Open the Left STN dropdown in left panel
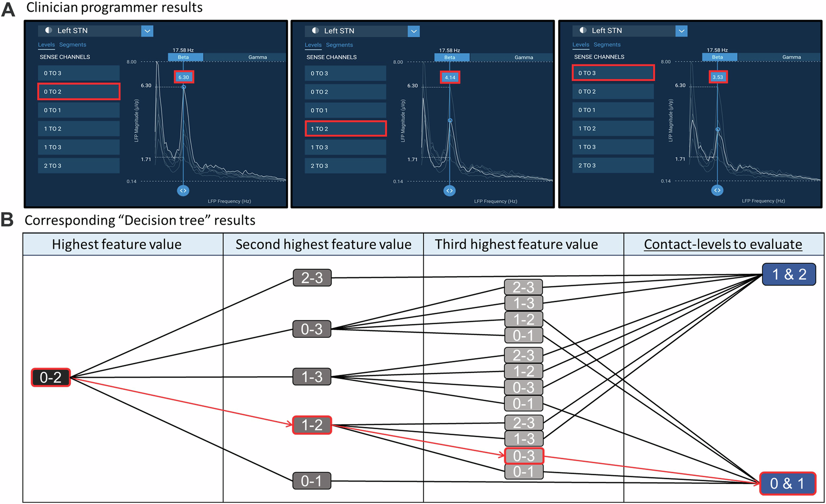Viewport: 826px width, 504px height. [147, 31]
